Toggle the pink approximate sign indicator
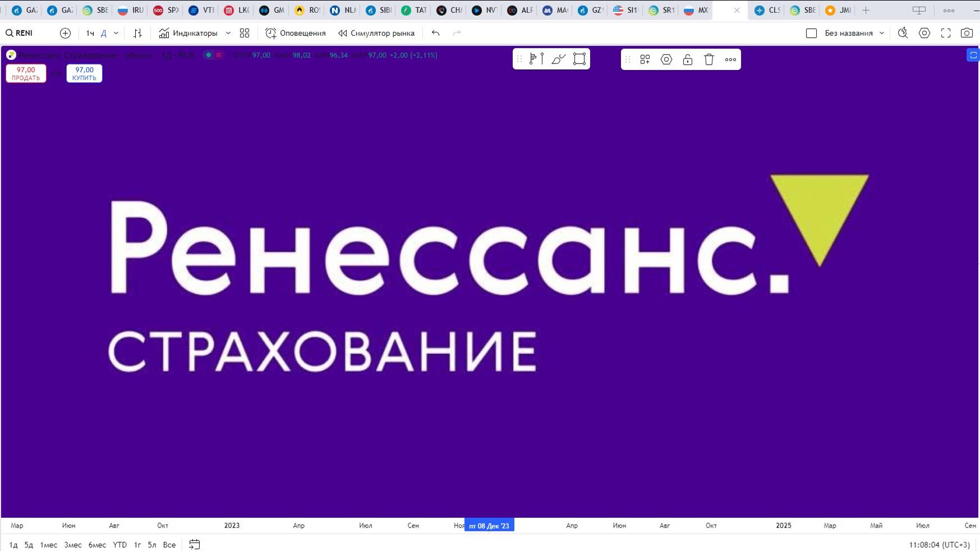The width and height of the screenshot is (980, 551). pyautogui.click(x=219, y=55)
